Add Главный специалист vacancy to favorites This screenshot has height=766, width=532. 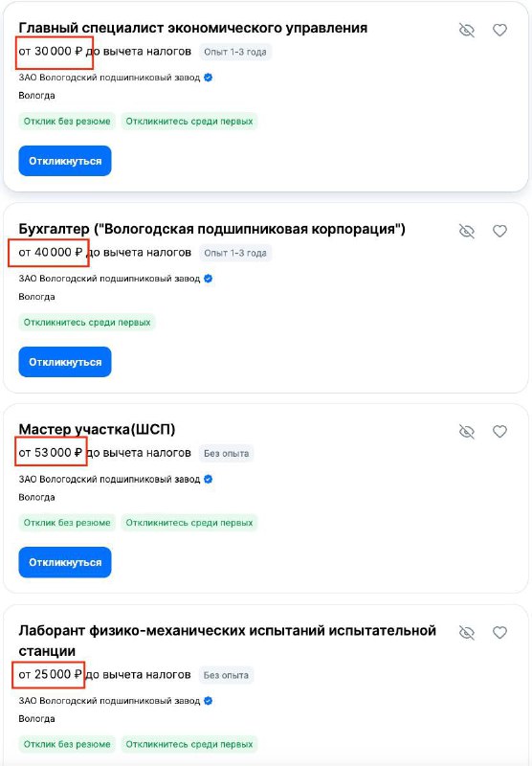499,31
